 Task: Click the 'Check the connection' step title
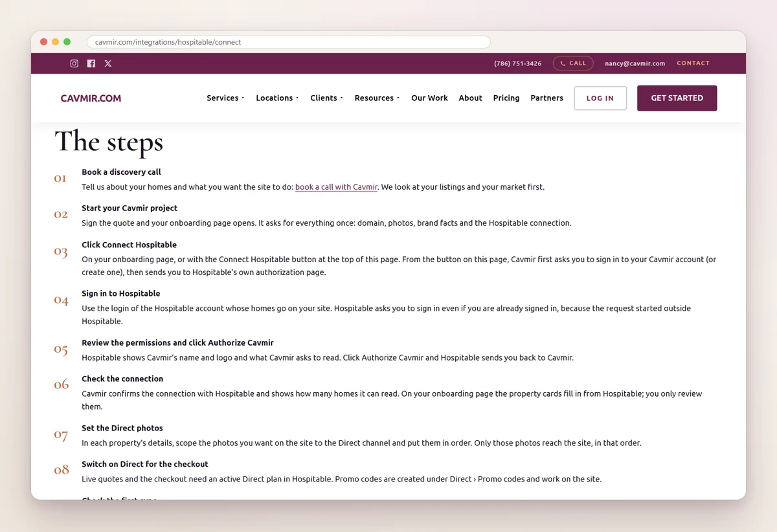tap(122, 379)
